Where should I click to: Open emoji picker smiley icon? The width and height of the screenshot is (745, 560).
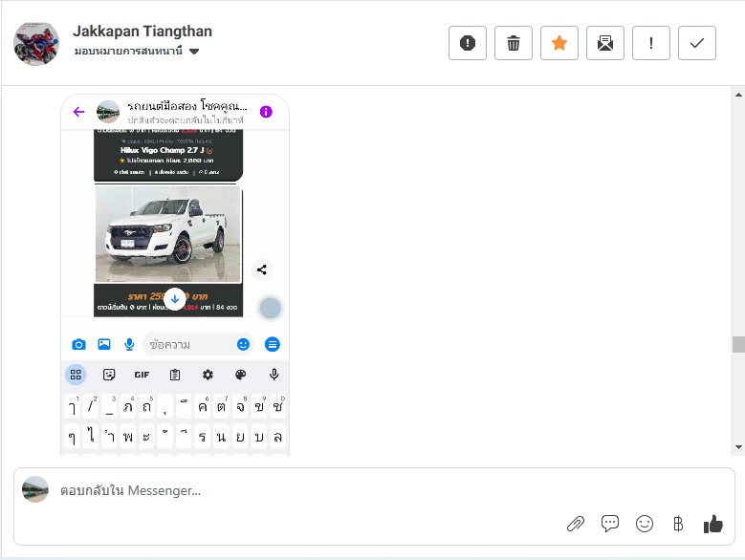pos(645,524)
